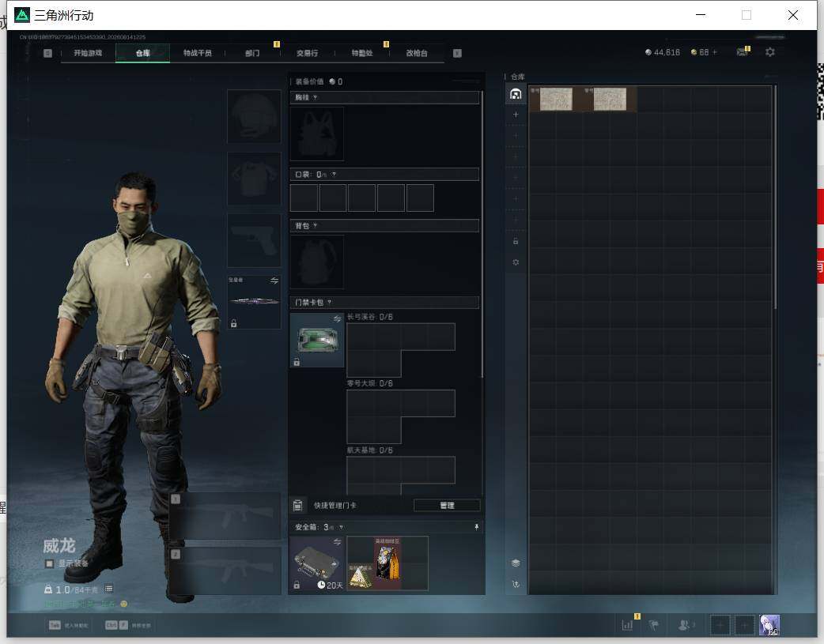Screen dimensions: 824x644
Task: Open the 部门 tab
Action: pyautogui.click(x=252, y=53)
